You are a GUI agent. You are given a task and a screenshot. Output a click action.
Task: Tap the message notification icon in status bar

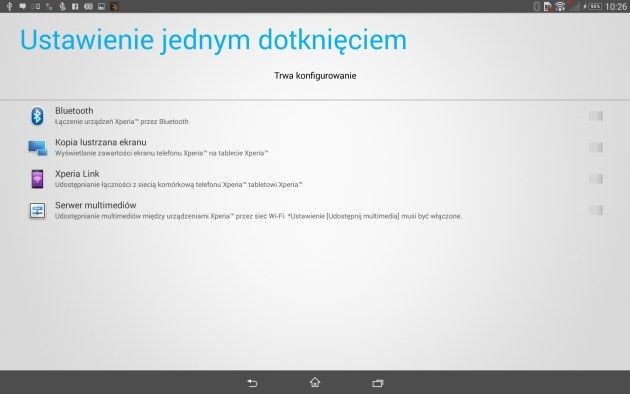[23, 6]
